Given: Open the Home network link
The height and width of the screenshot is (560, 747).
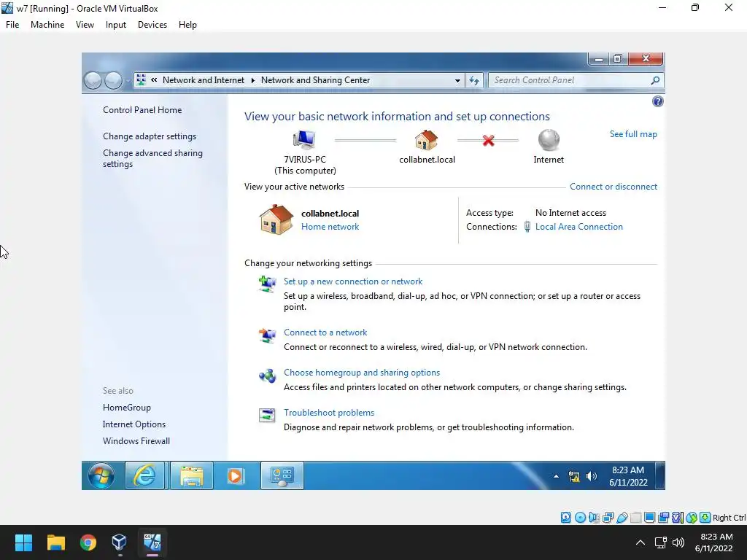Looking at the screenshot, I should coord(330,227).
